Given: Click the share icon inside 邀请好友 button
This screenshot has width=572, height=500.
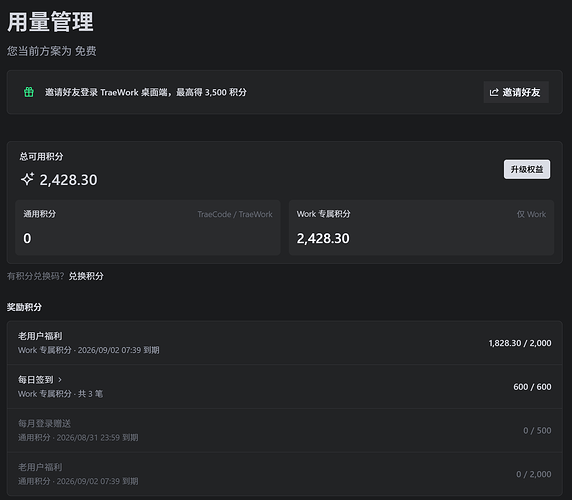Looking at the screenshot, I should click(494, 92).
